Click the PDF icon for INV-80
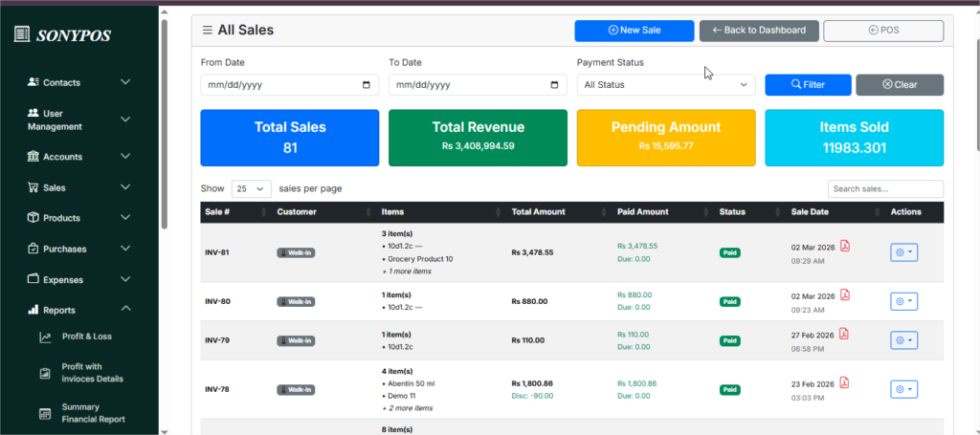This screenshot has height=435, width=980. (x=844, y=294)
